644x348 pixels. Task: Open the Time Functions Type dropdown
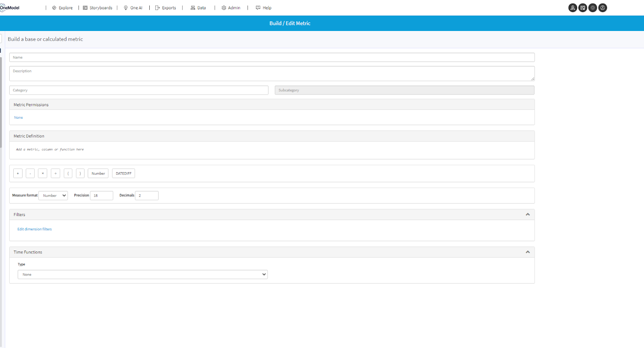click(x=142, y=274)
